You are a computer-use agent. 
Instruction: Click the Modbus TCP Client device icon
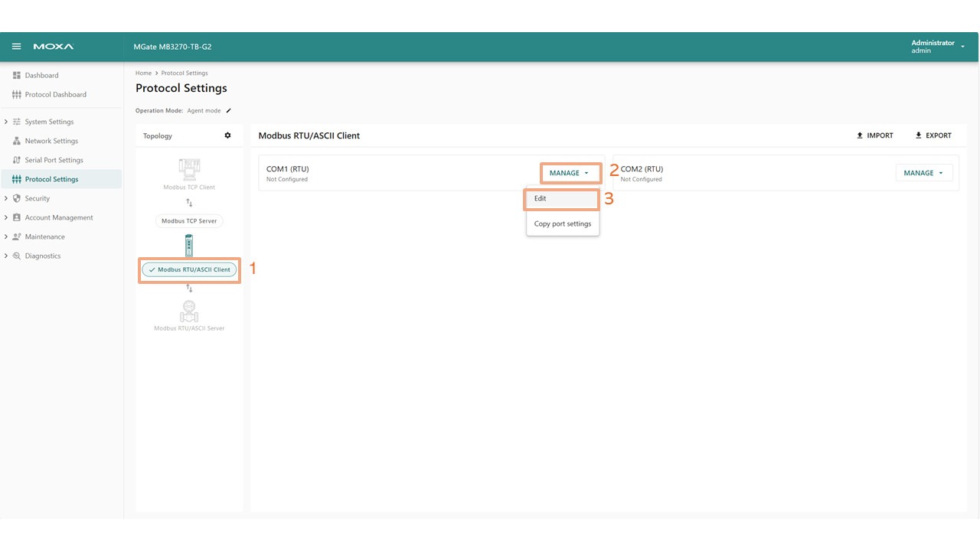pyautogui.click(x=189, y=169)
